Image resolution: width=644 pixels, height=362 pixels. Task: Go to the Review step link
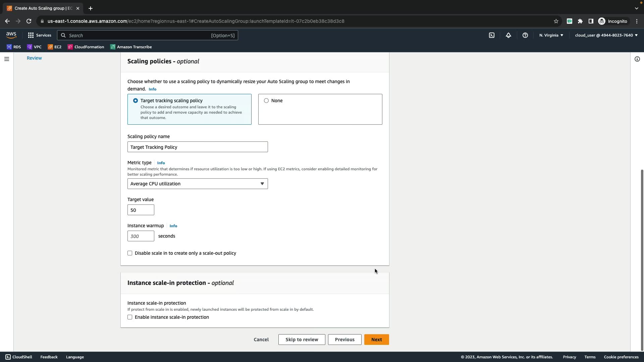(34, 58)
